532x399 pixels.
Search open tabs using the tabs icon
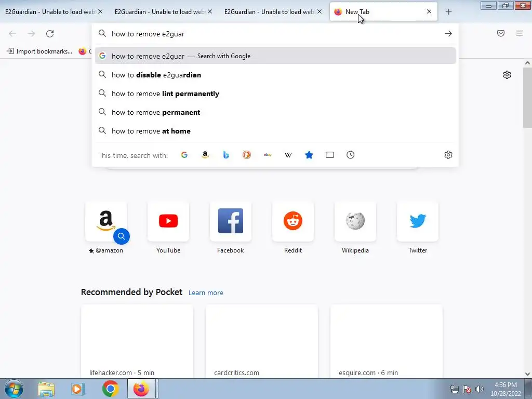point(330,155)
